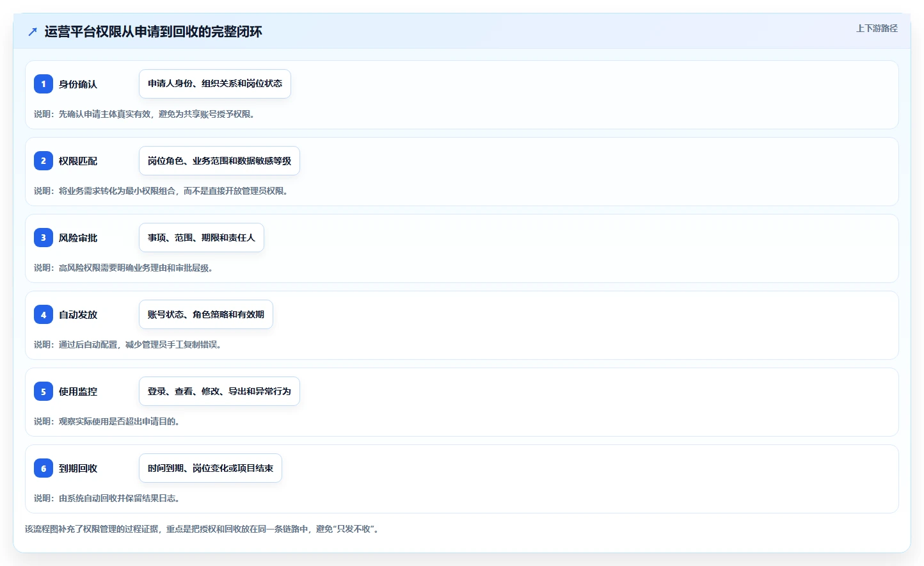This screenshot has width=924, height=566.
Task: Click the arrow icon beside the title
Action: 33,31
